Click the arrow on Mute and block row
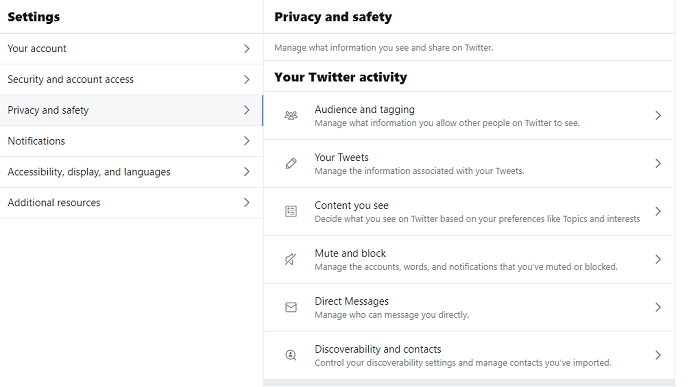Viewport: 700px width, 387px height. (x=658, y=259)
